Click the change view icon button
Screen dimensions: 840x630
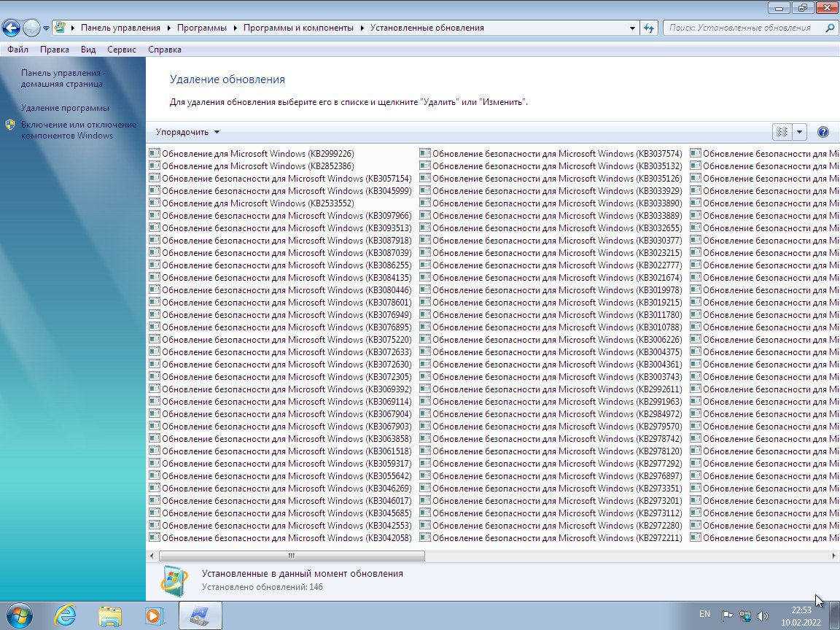(782, 132)
